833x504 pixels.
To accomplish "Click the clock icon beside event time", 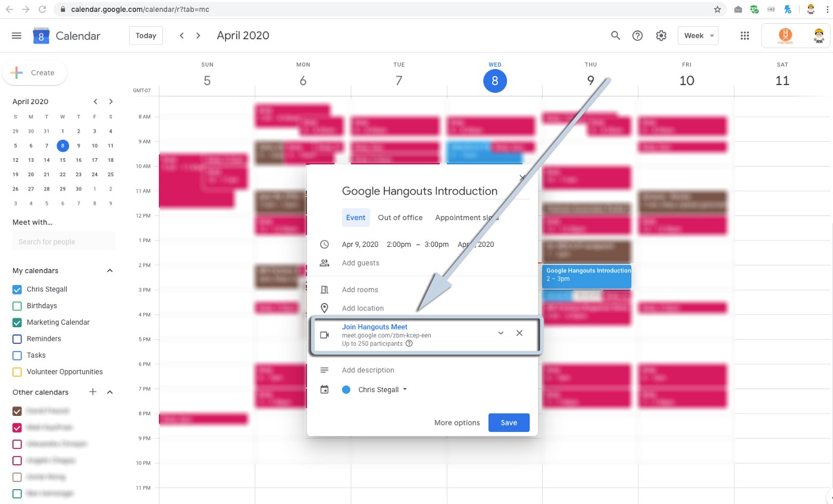I will (x=324, y=245).
